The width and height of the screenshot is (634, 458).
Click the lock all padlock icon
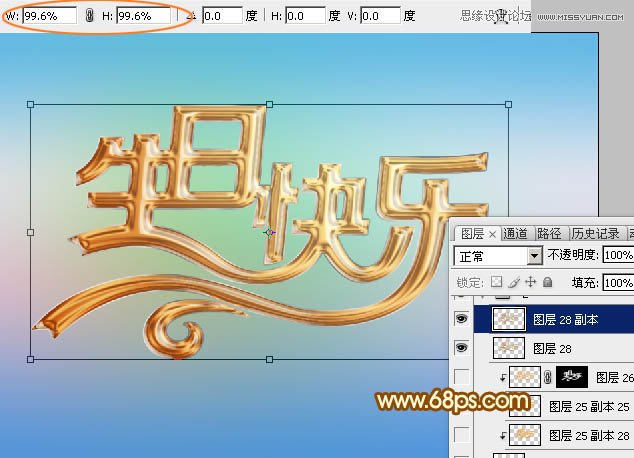click(547, 282)
